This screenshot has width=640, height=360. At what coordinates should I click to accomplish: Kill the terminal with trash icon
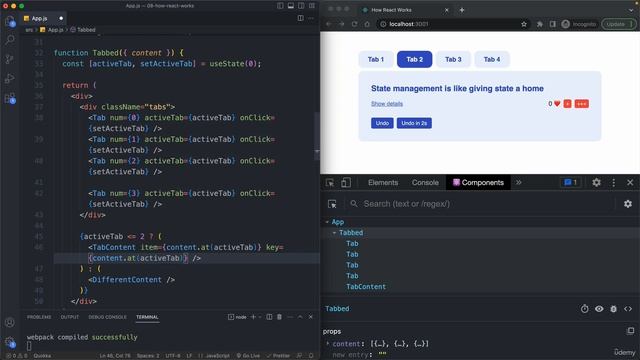point(280,317)
